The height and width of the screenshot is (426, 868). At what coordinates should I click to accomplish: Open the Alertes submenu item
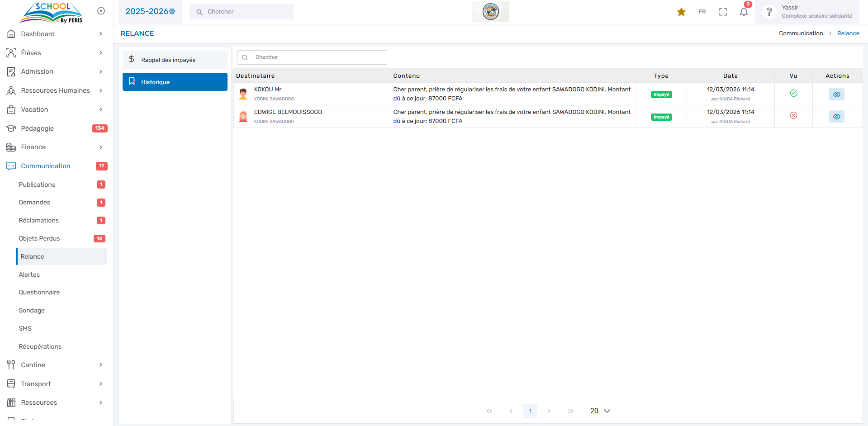pyautogui.click(x=29, y=275)
